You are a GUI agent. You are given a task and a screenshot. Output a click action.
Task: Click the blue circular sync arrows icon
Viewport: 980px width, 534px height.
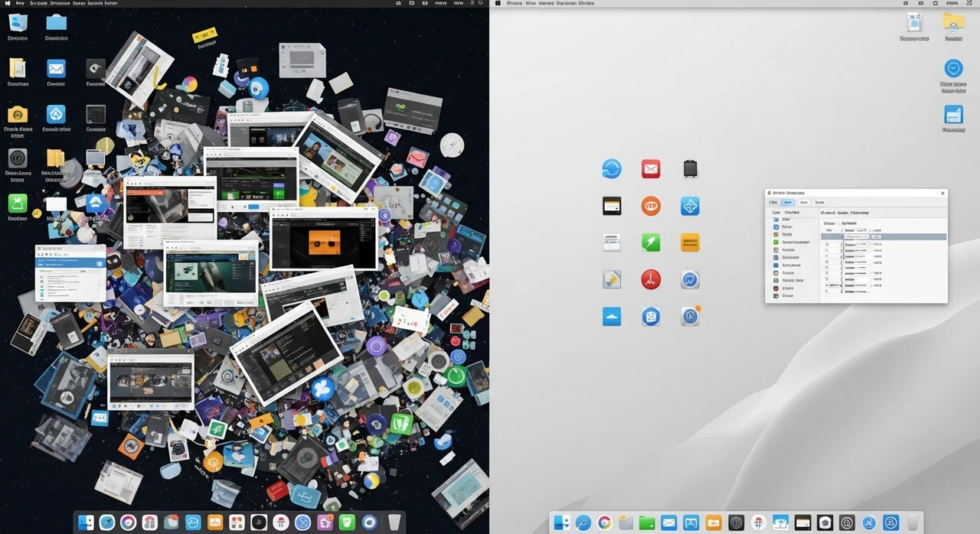pyautogui.click(x=612, y=169)
